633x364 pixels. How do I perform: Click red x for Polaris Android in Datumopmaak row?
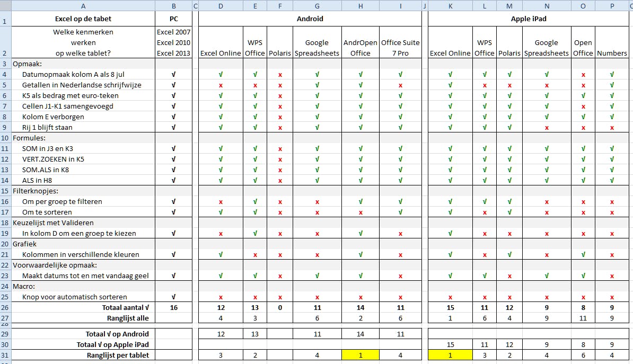(x=280, y=75)
